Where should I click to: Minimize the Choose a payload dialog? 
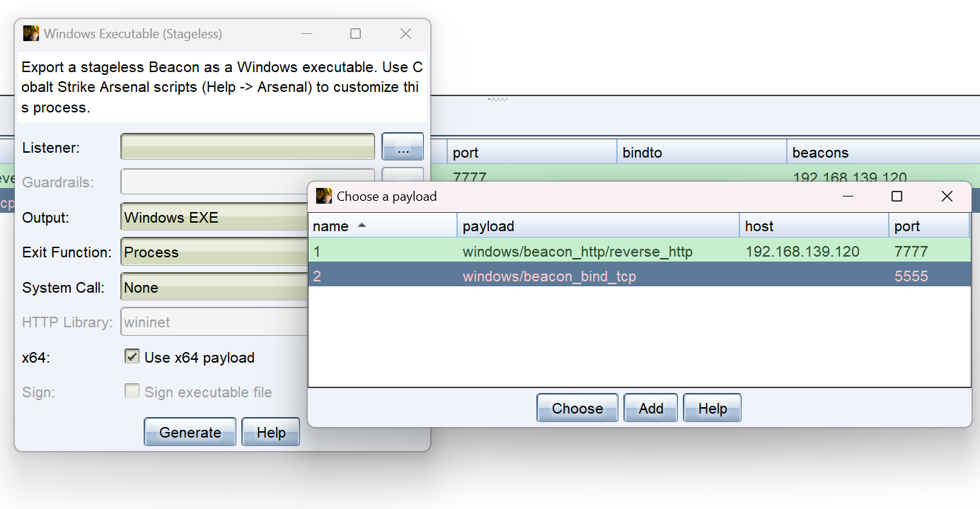[x=848, y=197]
